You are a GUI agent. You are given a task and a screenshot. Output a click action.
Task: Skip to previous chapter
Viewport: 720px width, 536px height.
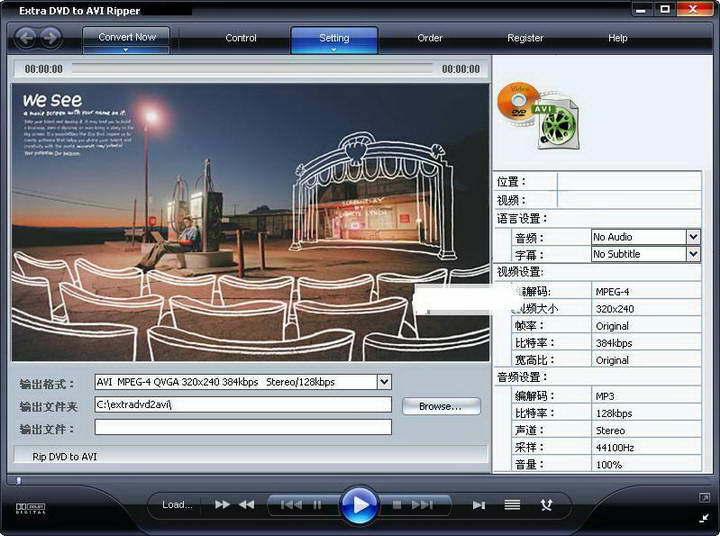(x=291, y=505)
